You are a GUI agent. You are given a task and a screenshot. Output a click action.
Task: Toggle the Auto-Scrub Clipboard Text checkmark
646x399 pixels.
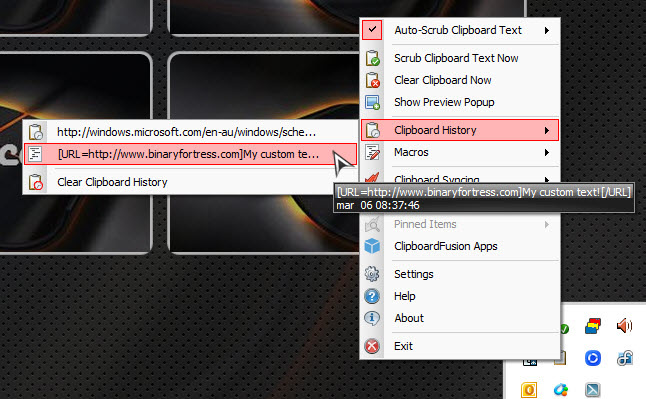click(372, 30)
